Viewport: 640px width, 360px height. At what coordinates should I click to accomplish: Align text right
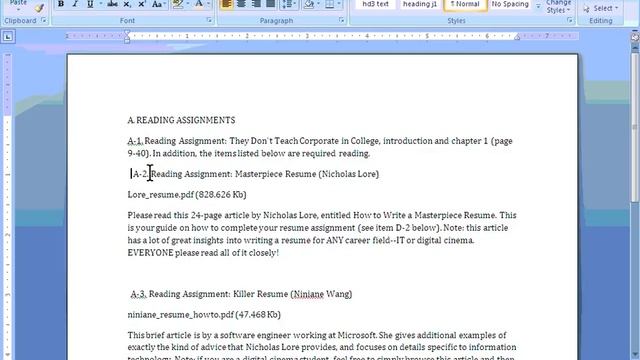256,4
